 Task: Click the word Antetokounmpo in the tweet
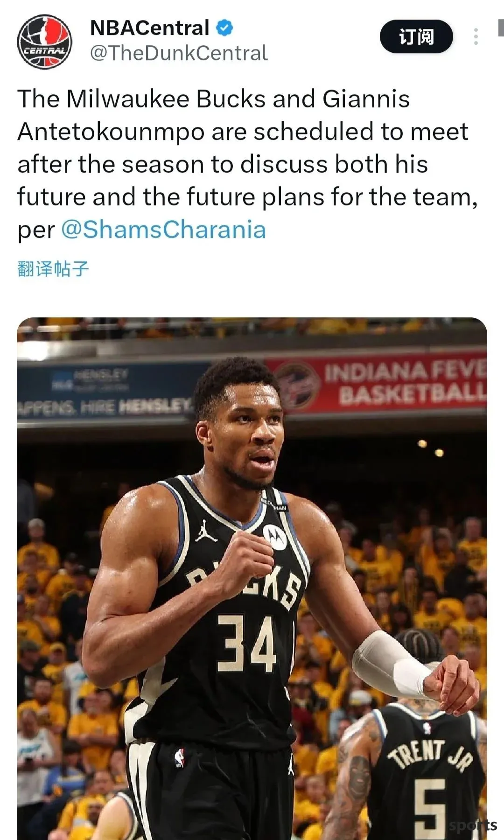111,132
